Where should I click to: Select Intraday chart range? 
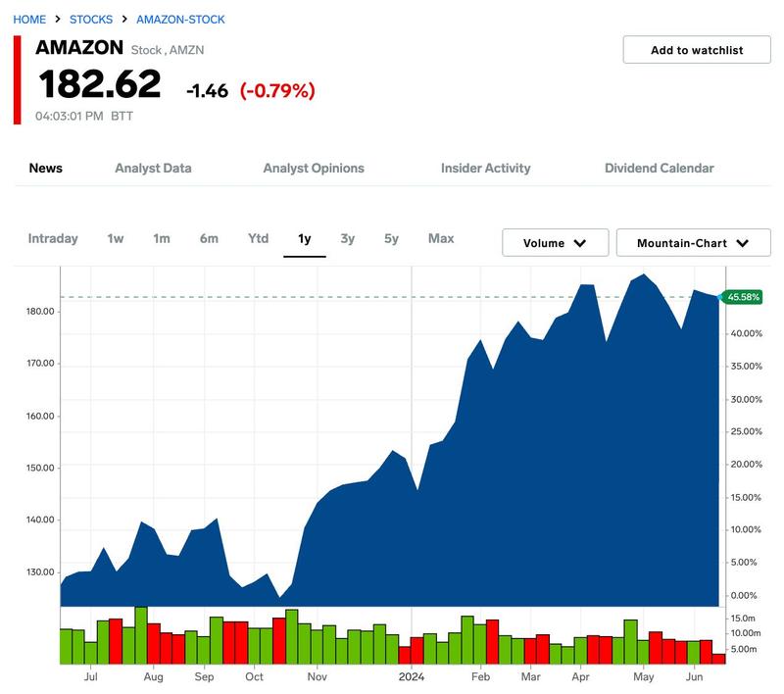(53, 238)
